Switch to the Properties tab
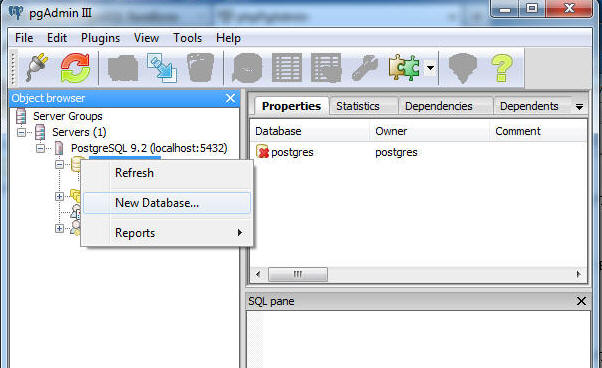602x368 pixels. coord(291,106)
